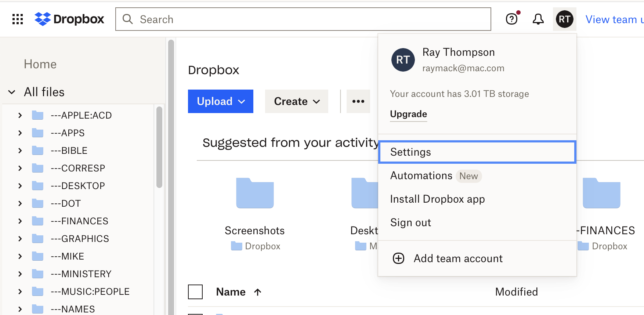Open the notifications bell
The width and height of the screenshot is (644, 315).
(x=538, y=19)
